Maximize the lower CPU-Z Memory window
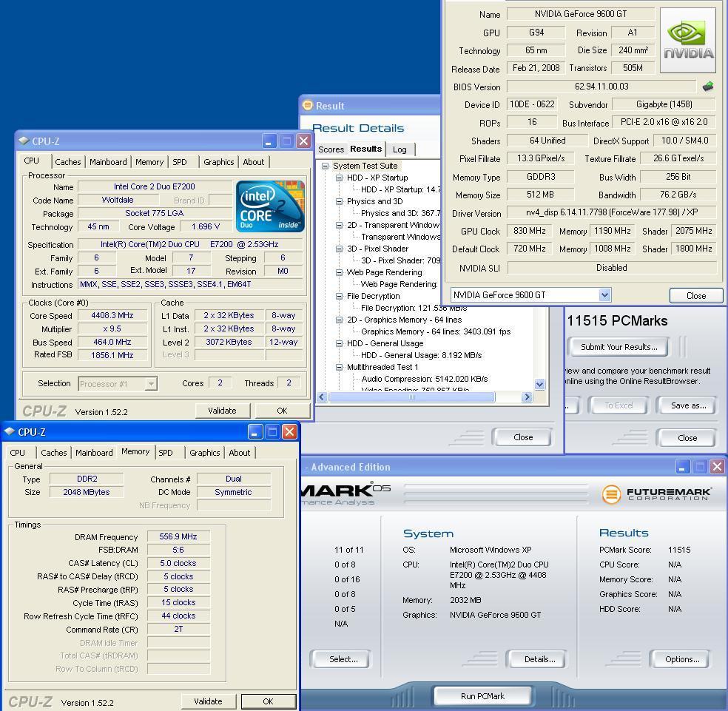Image resolution: width=728 pixels, height=711 pixels. 272,432
